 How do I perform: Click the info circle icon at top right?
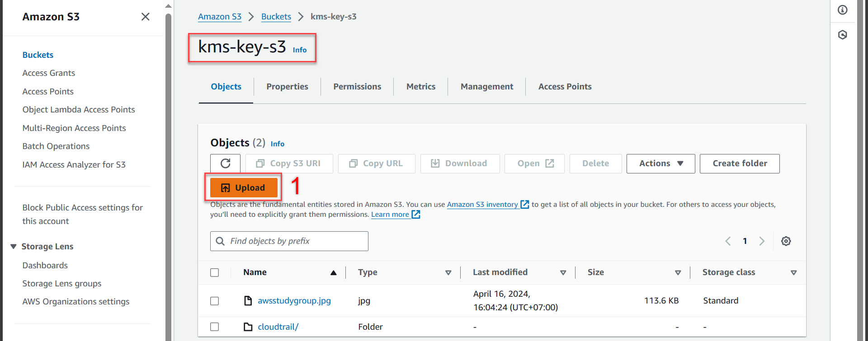[x=842, y=10]
